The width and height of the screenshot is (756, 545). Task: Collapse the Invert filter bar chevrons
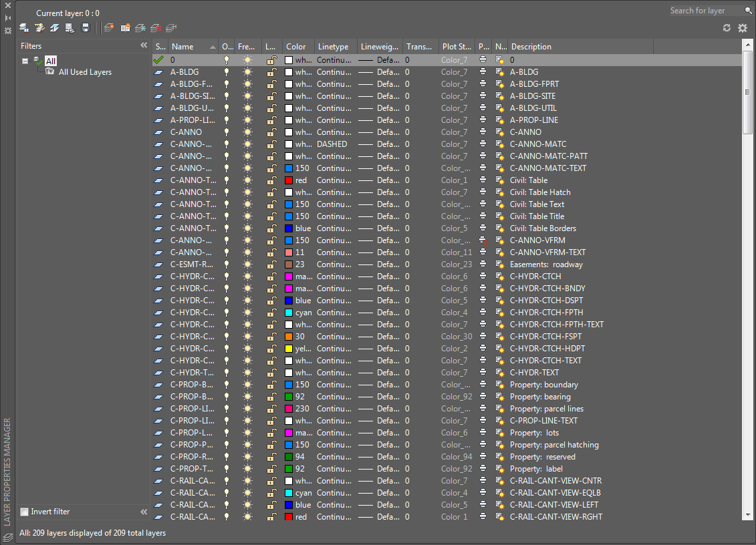(144, 512)
